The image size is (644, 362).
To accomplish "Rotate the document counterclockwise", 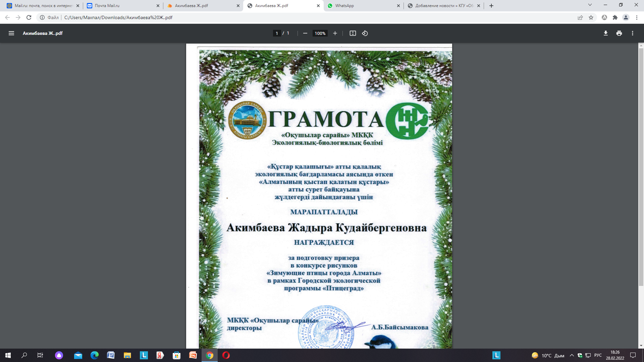I will coord(365,33).
